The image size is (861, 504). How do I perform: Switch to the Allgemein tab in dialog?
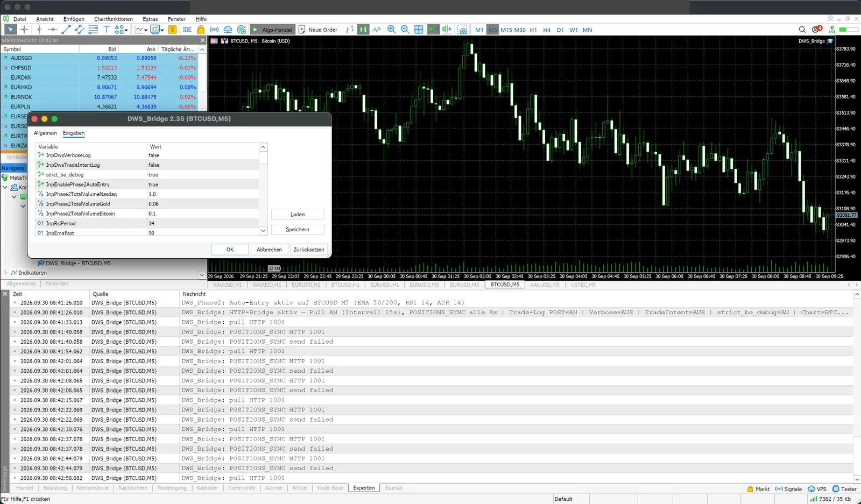(x=45, y=133)
